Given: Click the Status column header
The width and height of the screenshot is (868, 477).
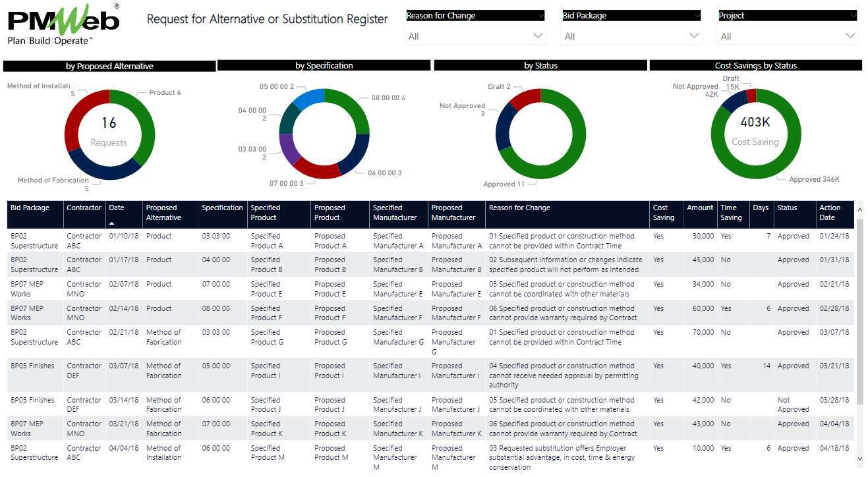Looking at the screenshot, I should (x=787, y=208).
